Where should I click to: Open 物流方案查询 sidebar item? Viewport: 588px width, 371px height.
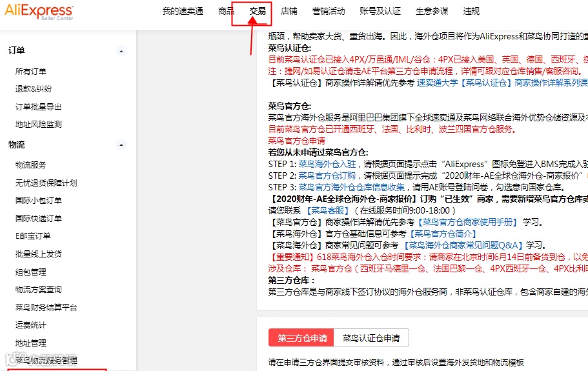[38, 289]
